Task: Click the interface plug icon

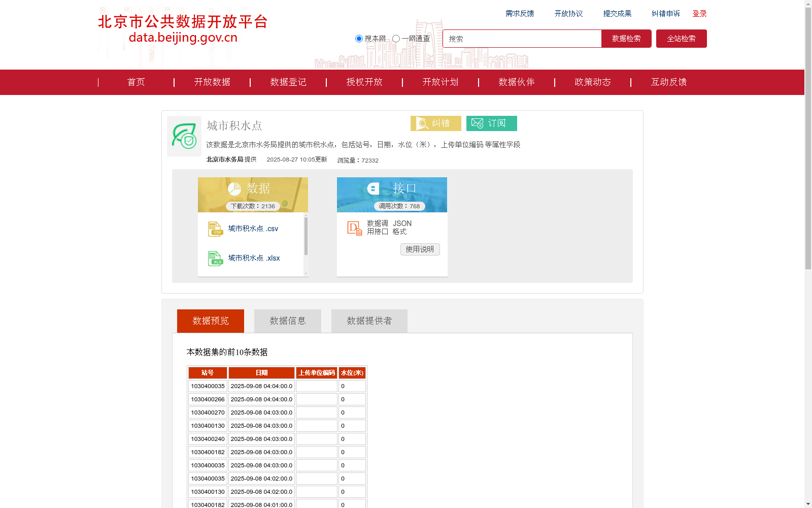Action: [373, 189]
